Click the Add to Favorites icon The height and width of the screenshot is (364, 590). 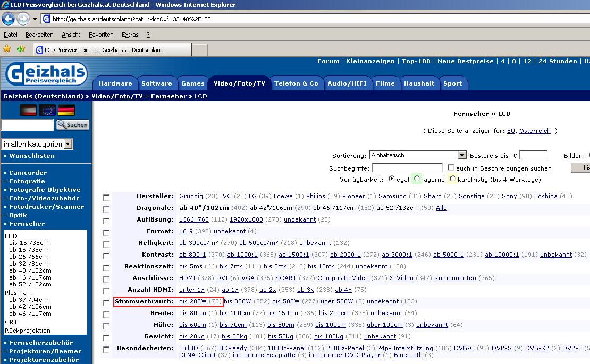pyautogui.click(x=21, y=48)
